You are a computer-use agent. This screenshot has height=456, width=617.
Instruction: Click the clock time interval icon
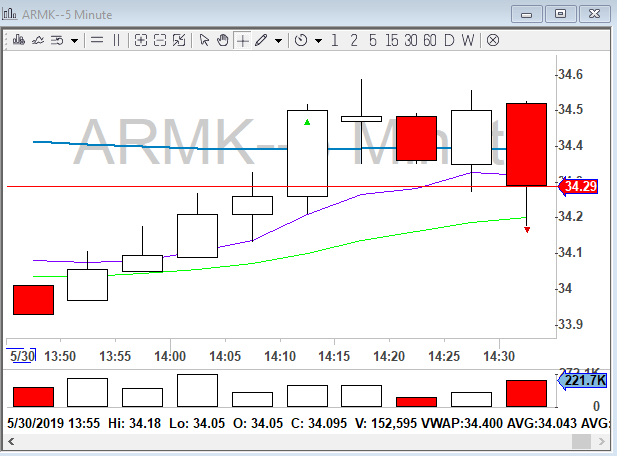pos(301,40)
